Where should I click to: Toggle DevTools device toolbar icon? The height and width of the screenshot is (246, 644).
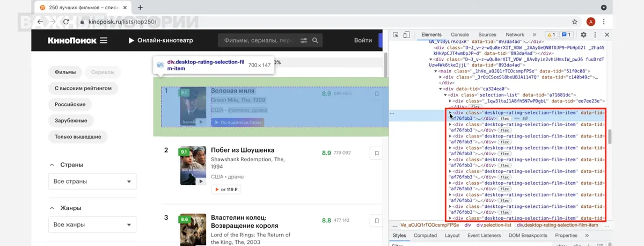[x=408, y=34]
